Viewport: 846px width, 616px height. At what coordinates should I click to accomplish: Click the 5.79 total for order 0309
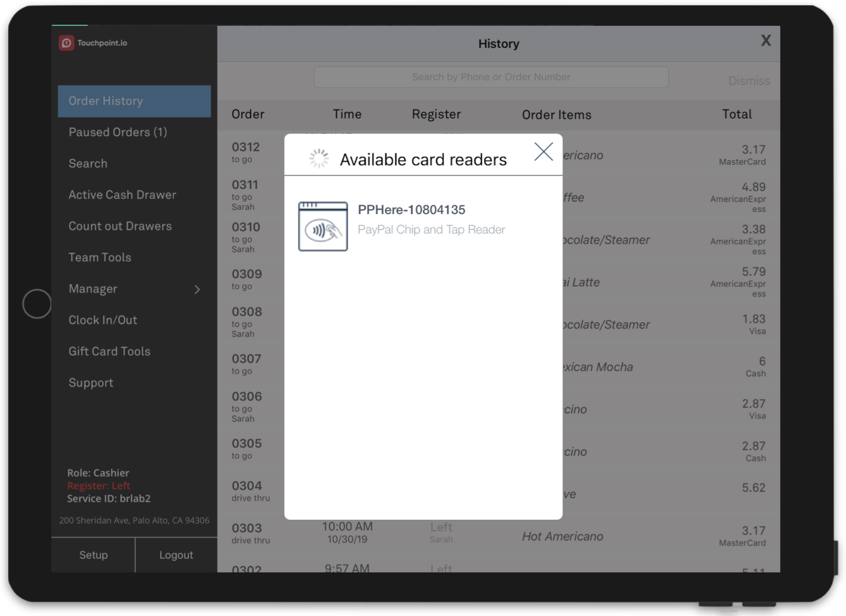pyautogui.click(x=753, y=272)
